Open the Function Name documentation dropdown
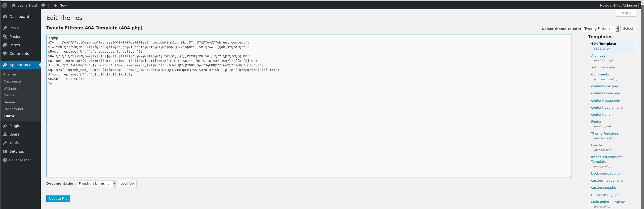This screenshot has height=209, width=644. tap(97, 184)
